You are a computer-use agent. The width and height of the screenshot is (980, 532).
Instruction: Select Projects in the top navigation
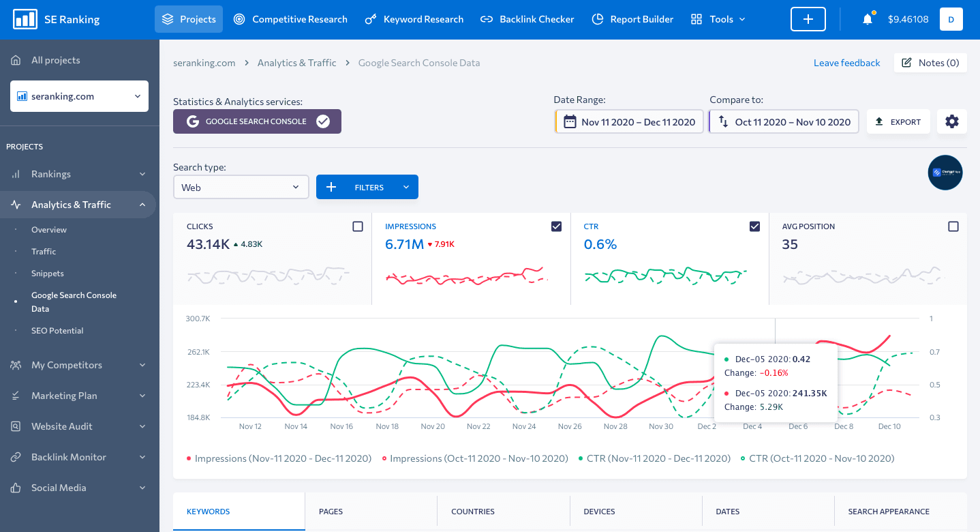[x=189, y=19]
